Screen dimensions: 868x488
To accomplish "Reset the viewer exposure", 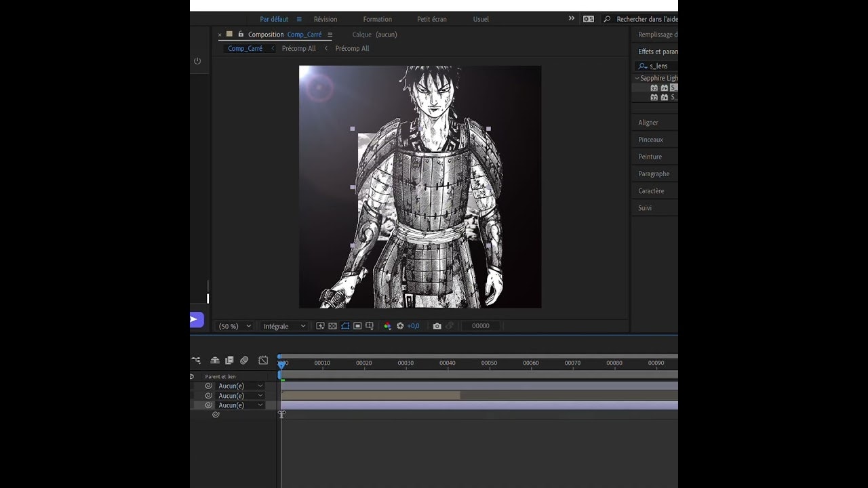I will [400, 326].
